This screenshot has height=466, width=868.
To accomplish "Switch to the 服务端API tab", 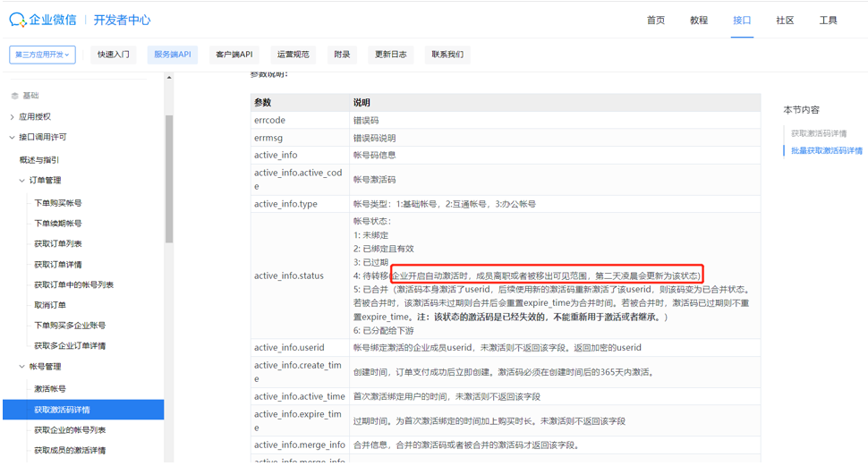I will point(172,55).
